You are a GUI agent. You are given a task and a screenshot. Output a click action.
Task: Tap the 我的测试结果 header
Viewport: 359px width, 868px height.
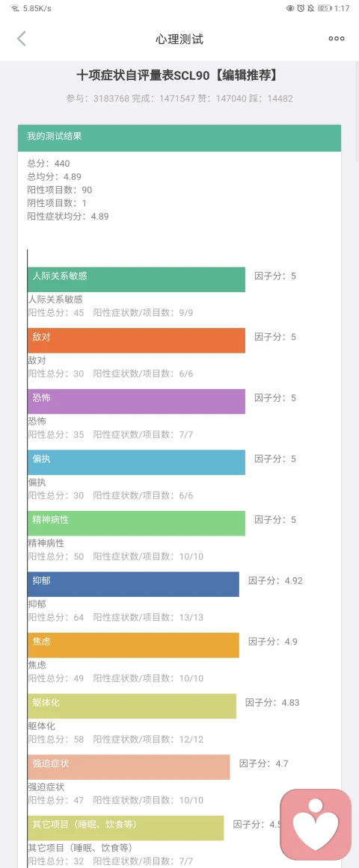tap(179, 138)
